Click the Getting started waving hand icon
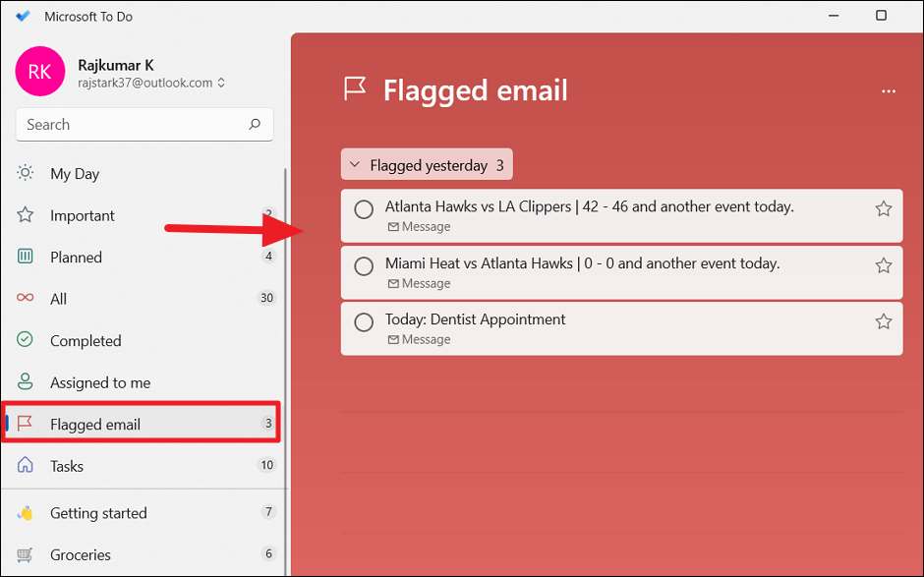The image size is (924, 577). click(26, 513)
